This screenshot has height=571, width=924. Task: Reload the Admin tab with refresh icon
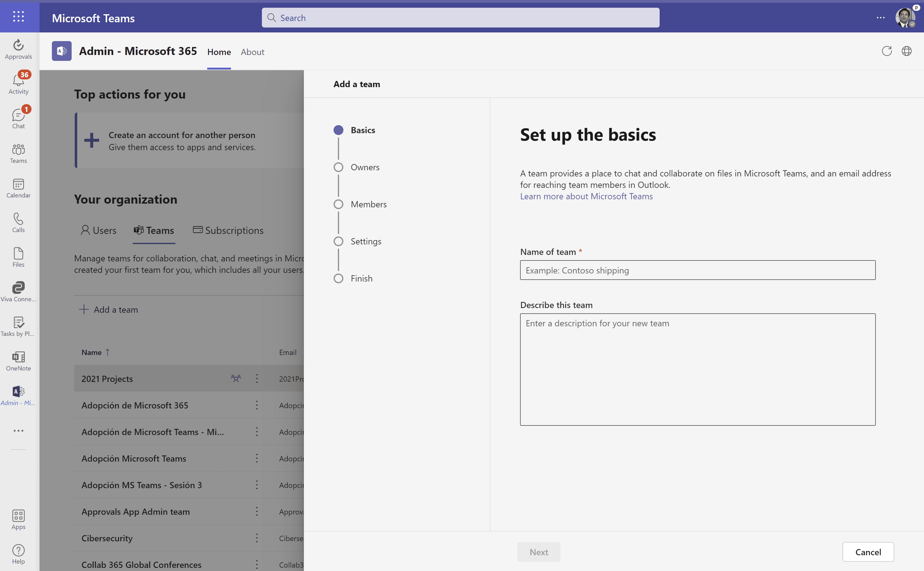887,51
